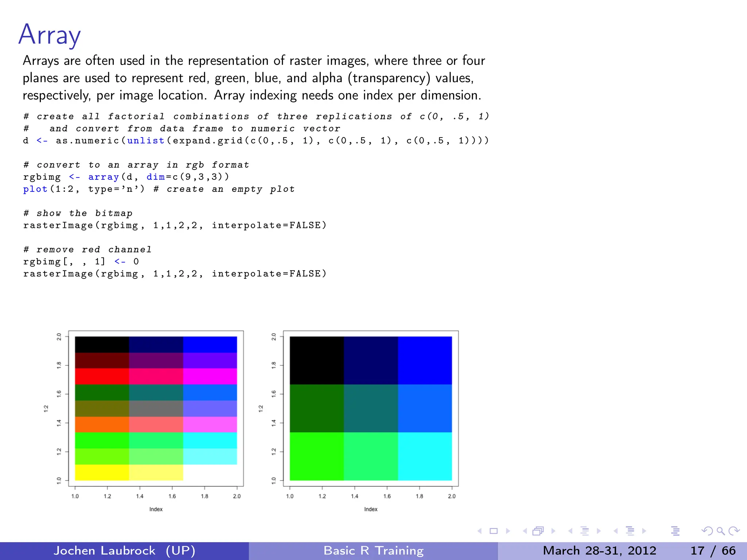This screenshot has height=560, width=747.
Task: Click the slide rectangle navigation icon
Action: [494, 531]
